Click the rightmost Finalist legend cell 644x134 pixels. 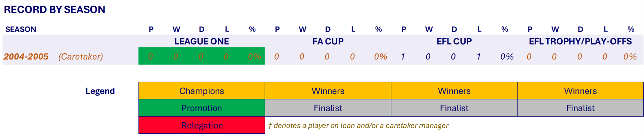580,108
